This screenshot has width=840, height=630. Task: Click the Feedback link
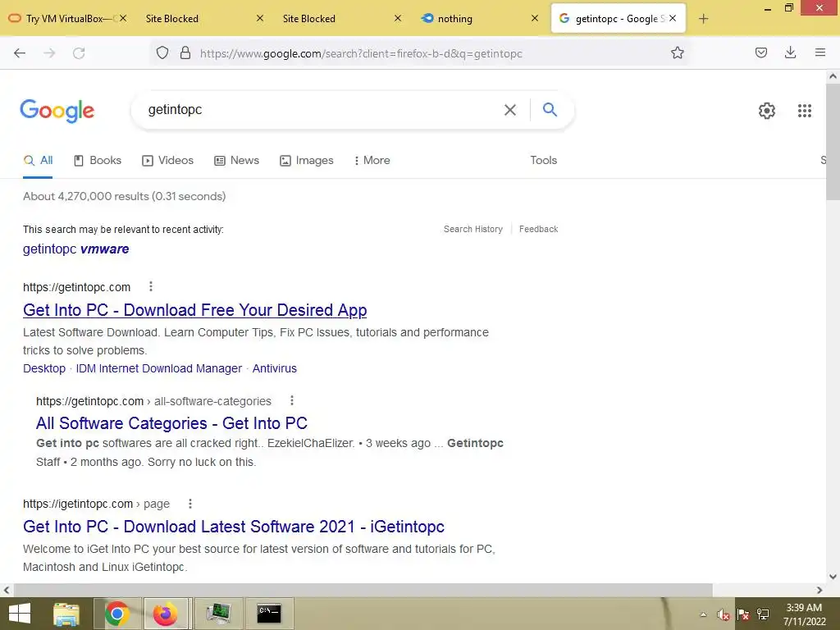point(538,230)
